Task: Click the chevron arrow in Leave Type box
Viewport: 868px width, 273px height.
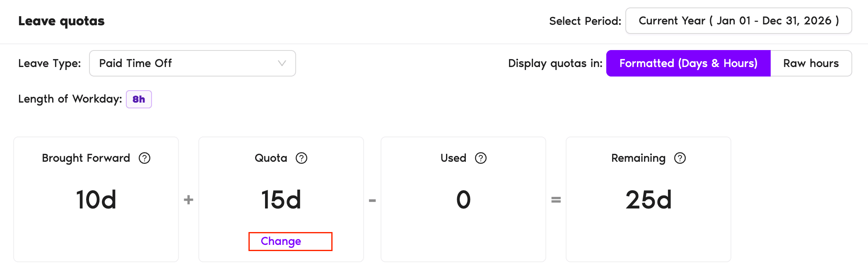Action: coord(282,63)
